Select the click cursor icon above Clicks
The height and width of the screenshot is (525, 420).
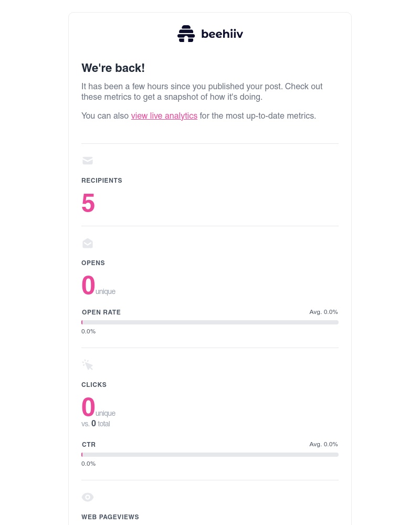[88, 364]
